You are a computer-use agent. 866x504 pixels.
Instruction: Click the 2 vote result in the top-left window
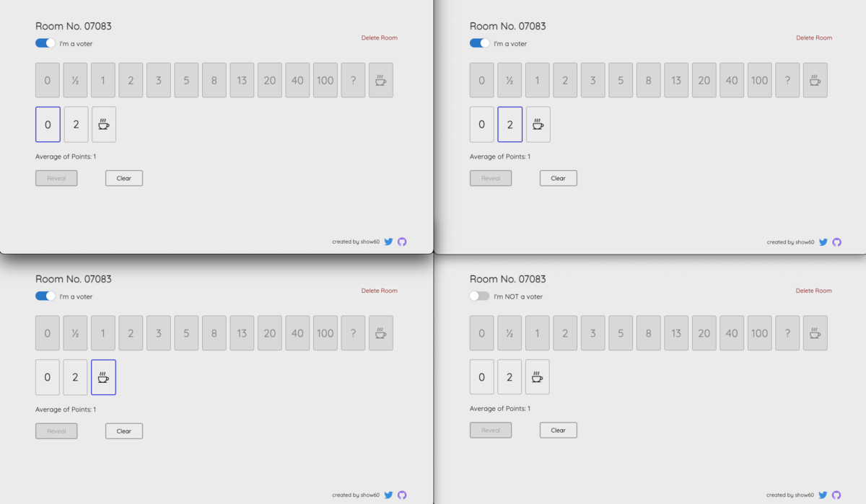(76, 124)
